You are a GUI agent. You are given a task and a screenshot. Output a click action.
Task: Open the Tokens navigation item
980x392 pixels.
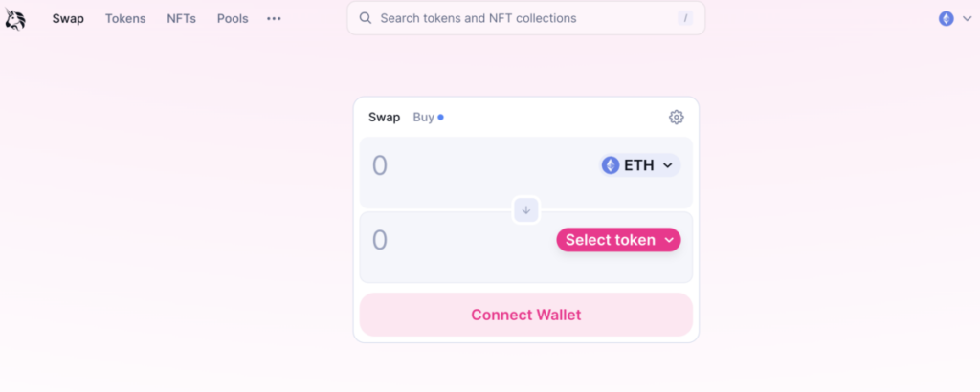(125, 18)
